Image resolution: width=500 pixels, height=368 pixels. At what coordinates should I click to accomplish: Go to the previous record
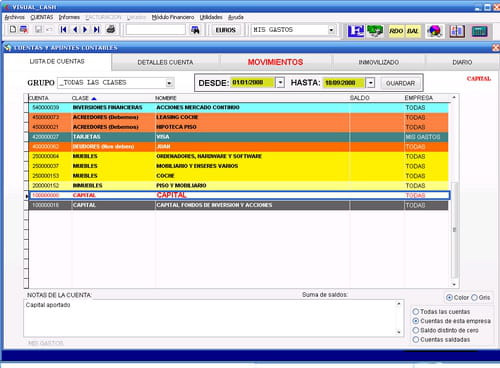click(x=75, y=30)
